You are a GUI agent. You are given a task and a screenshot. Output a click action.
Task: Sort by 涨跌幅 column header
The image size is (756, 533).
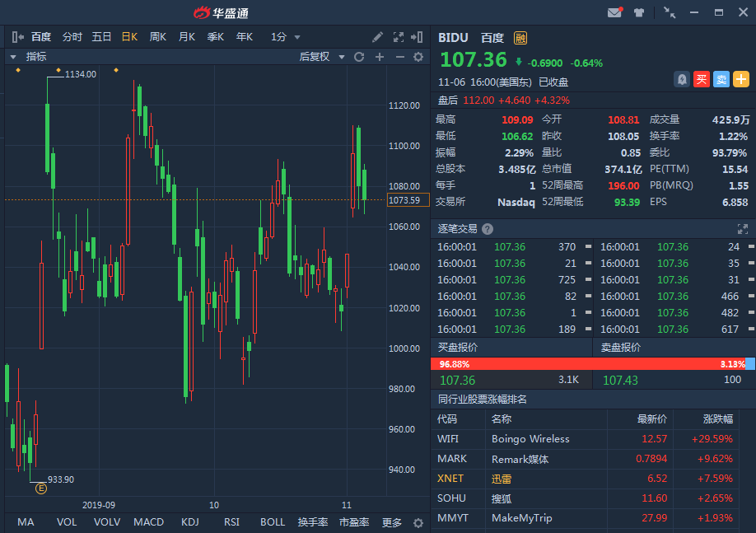[x=718, y=419]
